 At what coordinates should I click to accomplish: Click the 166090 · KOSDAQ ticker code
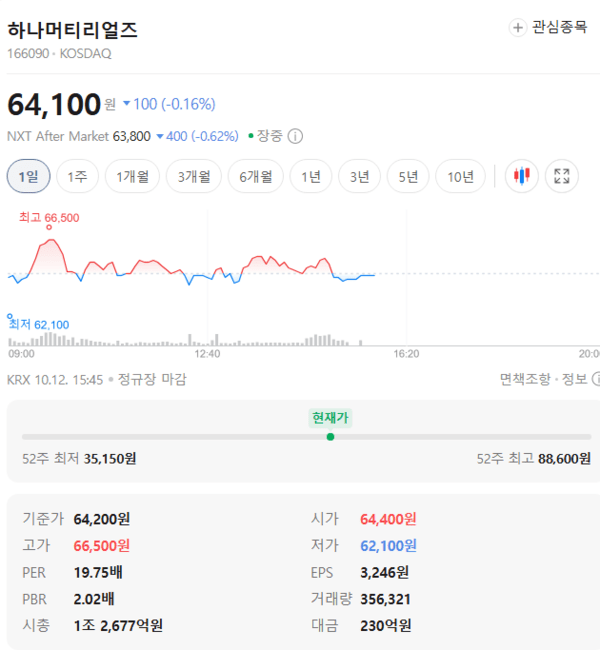[59, 54]
